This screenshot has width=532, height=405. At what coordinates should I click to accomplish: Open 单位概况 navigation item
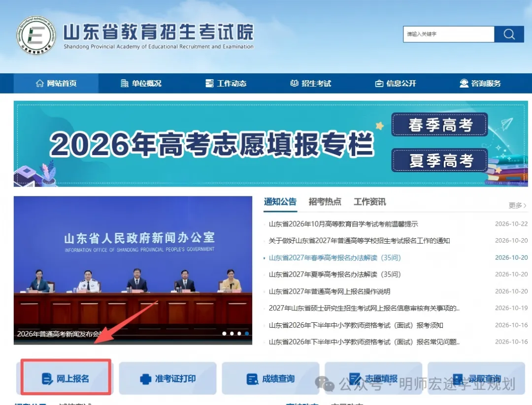141,83
